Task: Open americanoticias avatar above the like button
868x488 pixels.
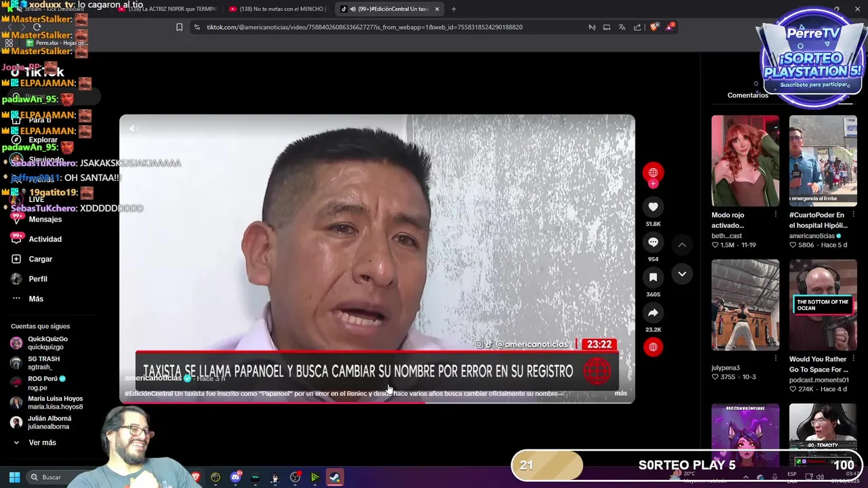Action: (653, 172)
